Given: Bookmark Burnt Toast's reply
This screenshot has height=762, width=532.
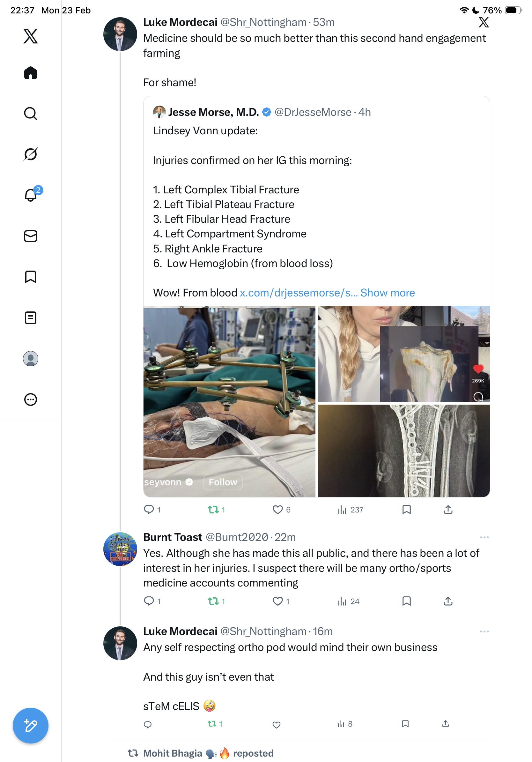Looking at the screenshot, I should coord(406,601).
